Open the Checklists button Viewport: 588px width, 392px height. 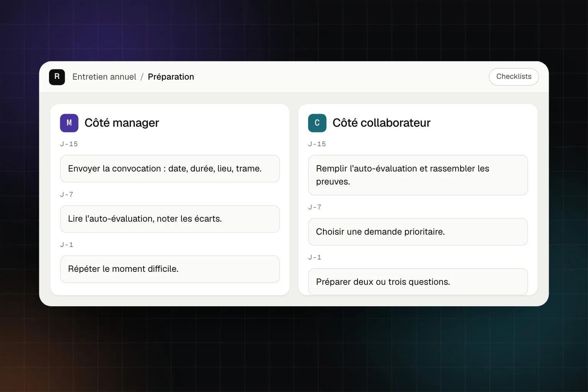(x=514, y=77)
